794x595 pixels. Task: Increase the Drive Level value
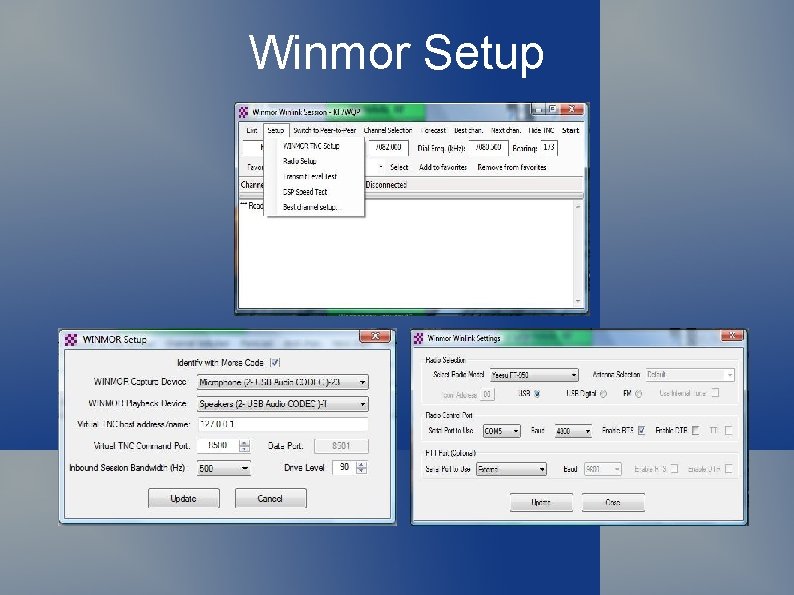(x=362, y=465)
